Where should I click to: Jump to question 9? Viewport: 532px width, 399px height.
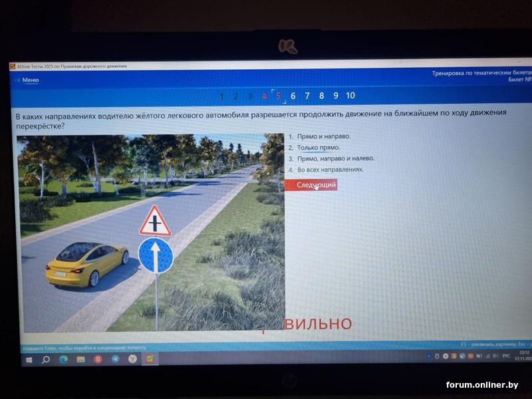[x=336, y=96]
